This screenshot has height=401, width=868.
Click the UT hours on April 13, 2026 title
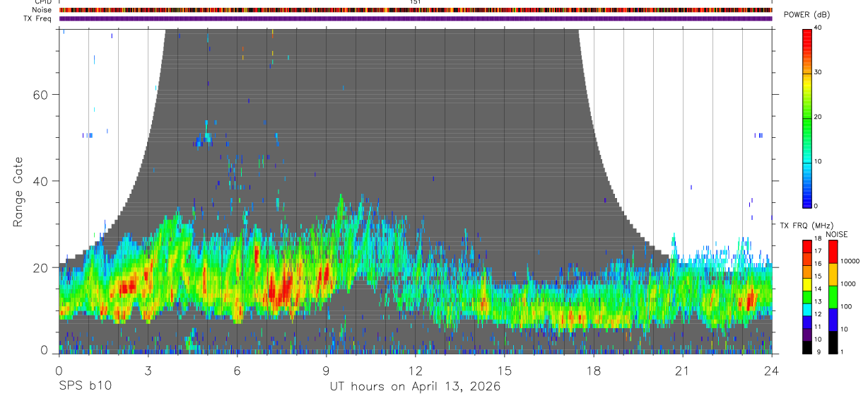(415, 387)
